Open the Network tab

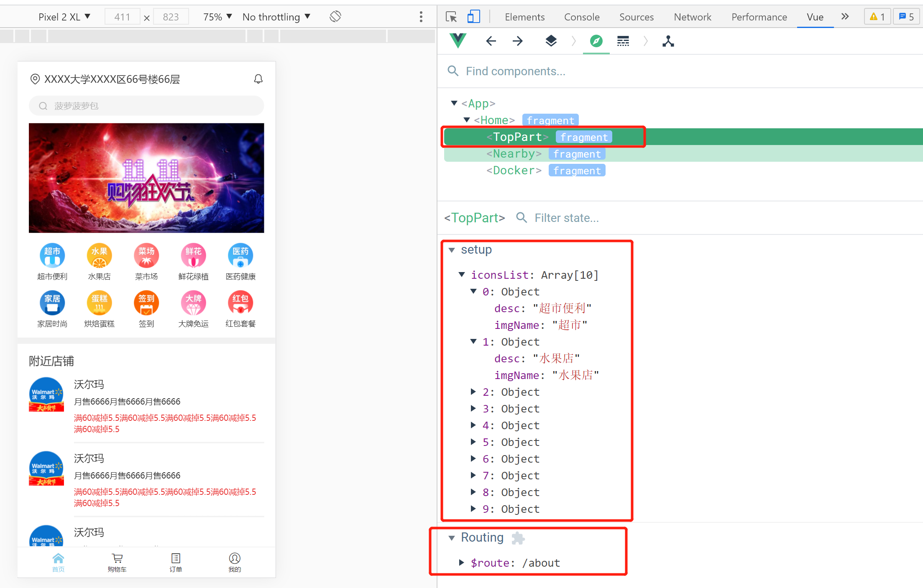click(692, 17)
